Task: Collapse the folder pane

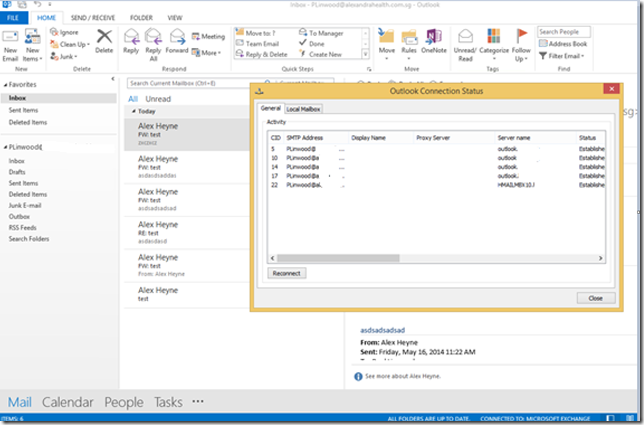Action: (113, 79)
